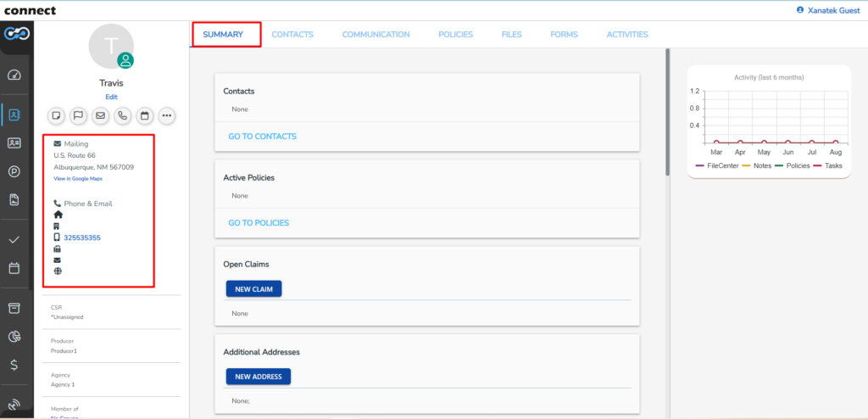Image resolution: width=868 pixels, height=419 pixels.
Task: Open the dollar sign icon in sidebar
Action: 15,365
